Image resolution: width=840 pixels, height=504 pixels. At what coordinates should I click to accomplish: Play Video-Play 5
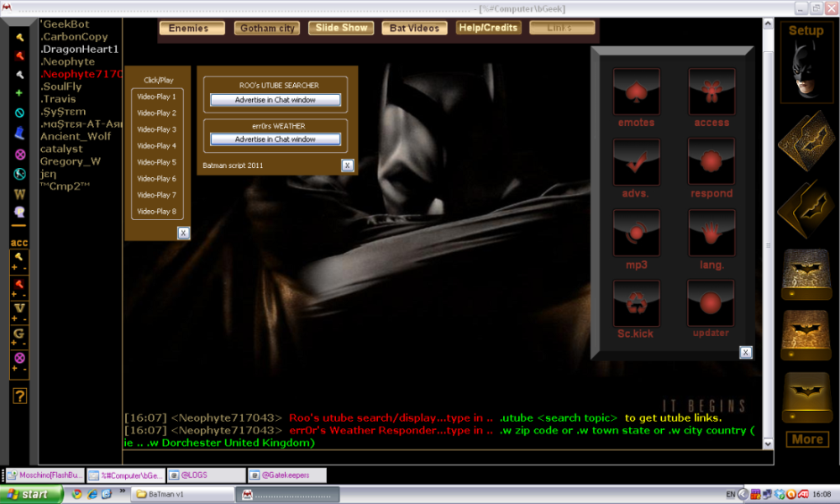[x=156, y=162]
